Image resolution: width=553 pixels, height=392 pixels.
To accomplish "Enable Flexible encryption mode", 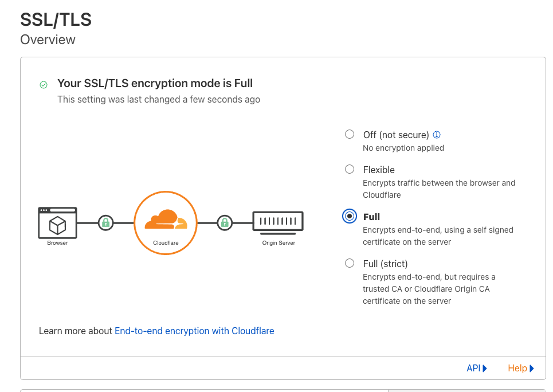I will pos(350,168).
